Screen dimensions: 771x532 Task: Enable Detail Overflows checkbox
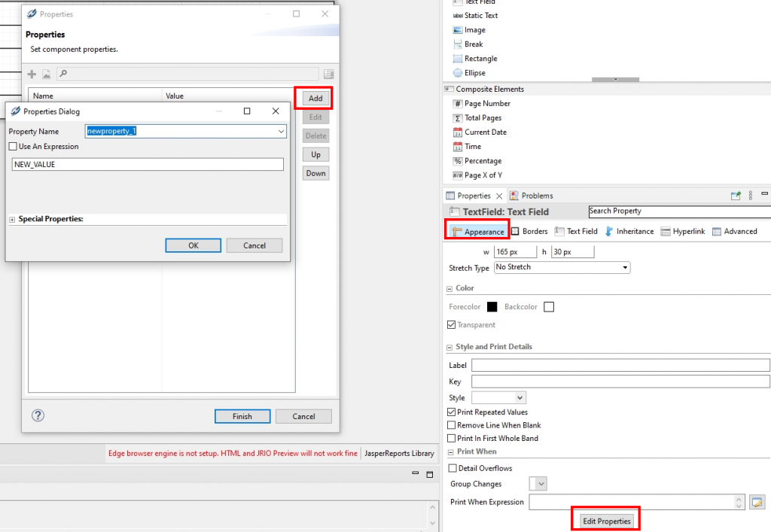pos(453,468)
